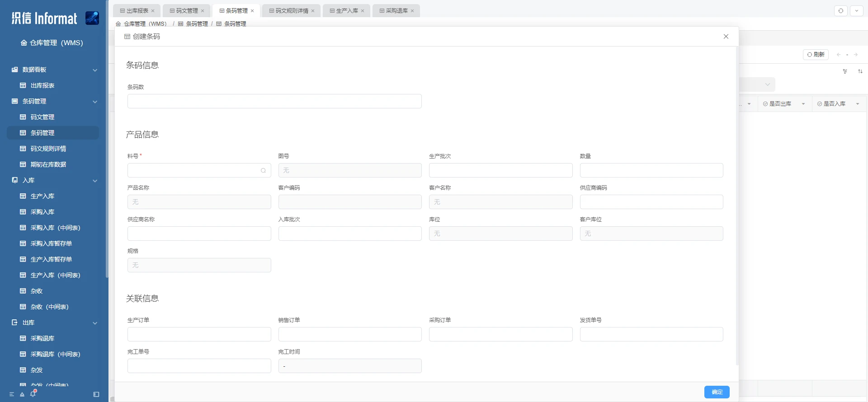Screen dimensions: 868x402
Task: Click 仓库管理 (WMS) breadcrumb link
Action: click(x=146, y=24)
